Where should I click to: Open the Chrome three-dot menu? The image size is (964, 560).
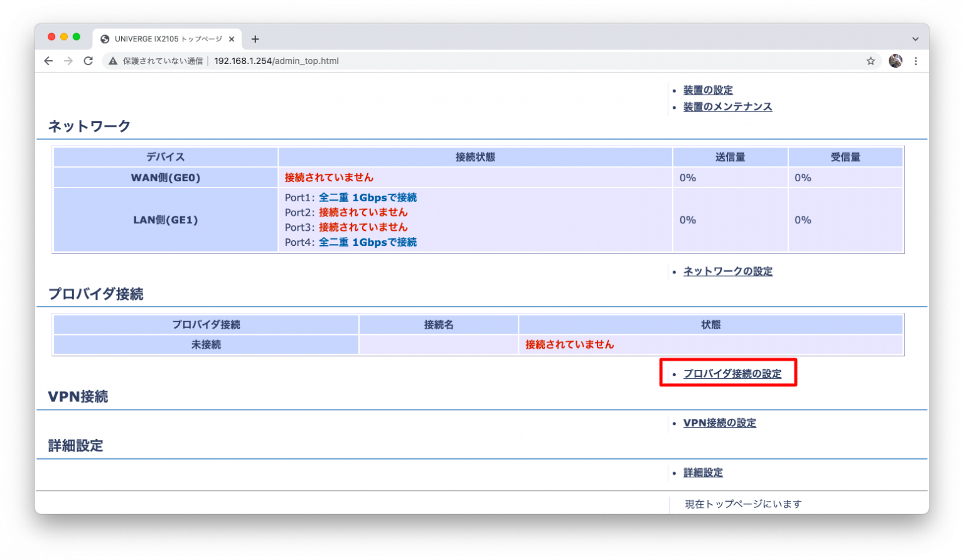916,61
